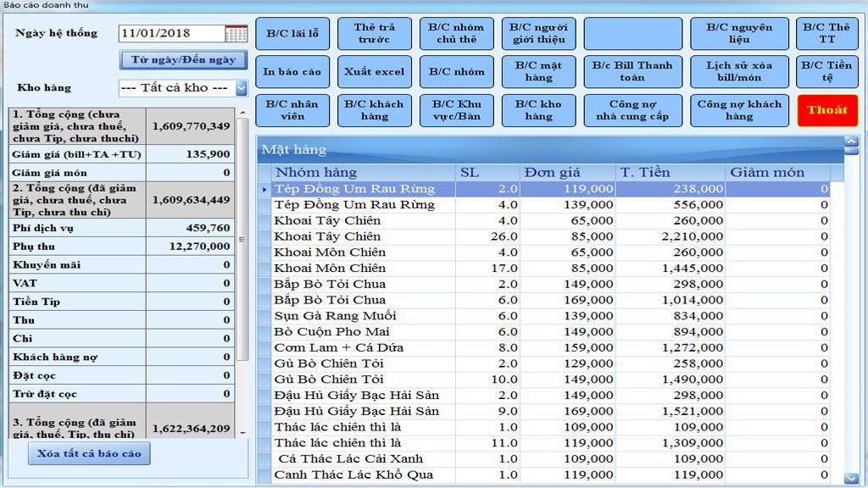Click the 1,622,364,209 final total value
The image size is (868, 488).
pos(191,428)
